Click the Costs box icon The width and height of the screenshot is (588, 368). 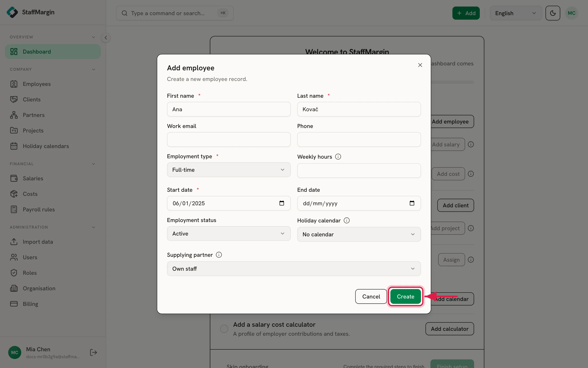[14, 194]
